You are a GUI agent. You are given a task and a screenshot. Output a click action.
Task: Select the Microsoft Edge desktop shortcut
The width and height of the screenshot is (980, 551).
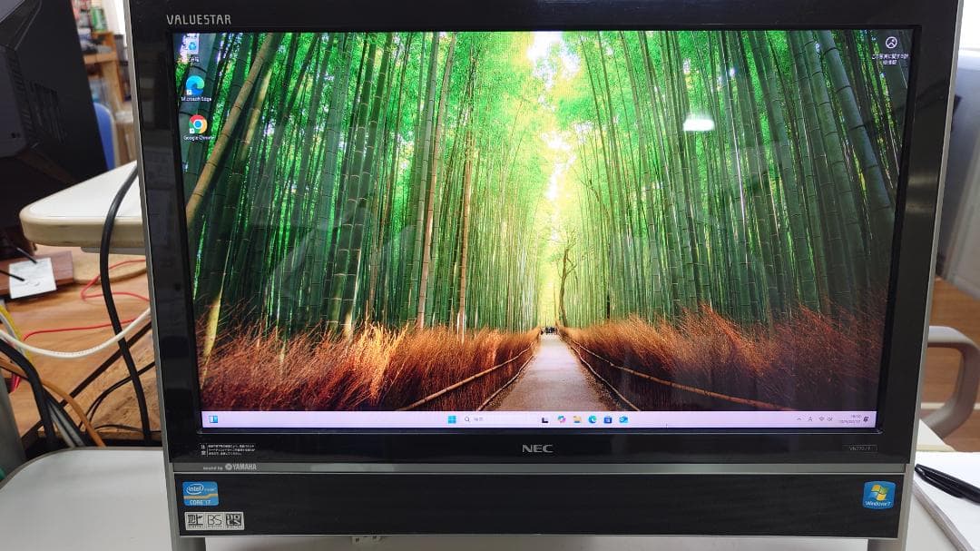click(194, 84)
